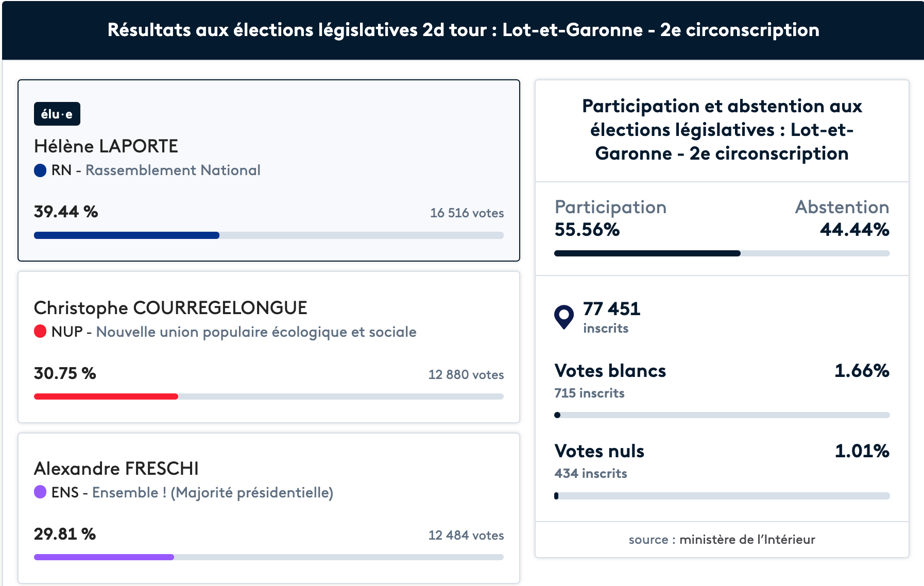Click the red NUP party dot

point(40,332)
